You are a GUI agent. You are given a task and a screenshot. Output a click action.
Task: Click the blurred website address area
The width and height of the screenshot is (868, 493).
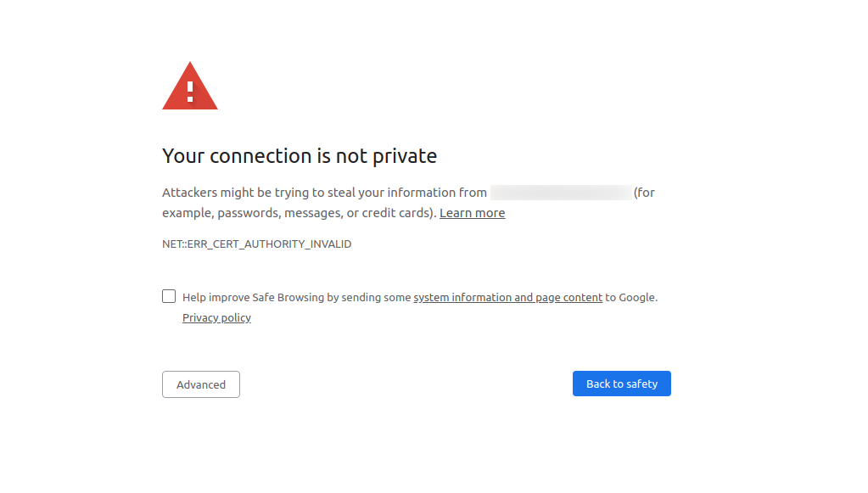560,192
